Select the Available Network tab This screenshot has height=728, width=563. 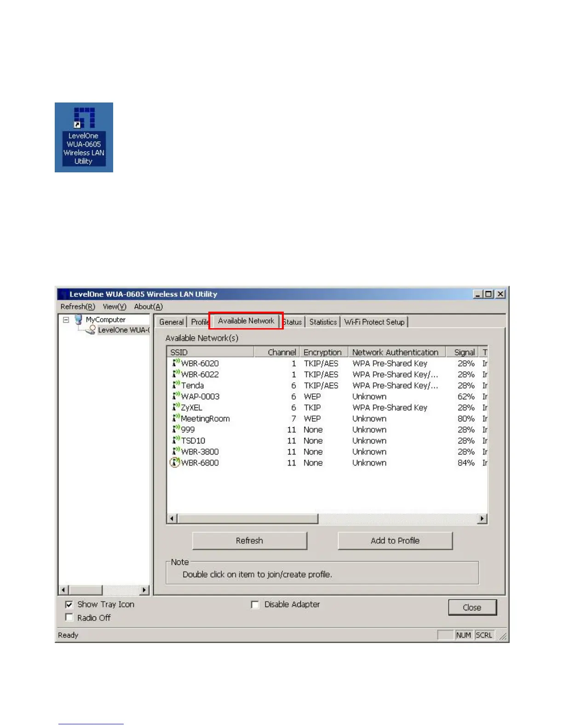click(246, 321)
